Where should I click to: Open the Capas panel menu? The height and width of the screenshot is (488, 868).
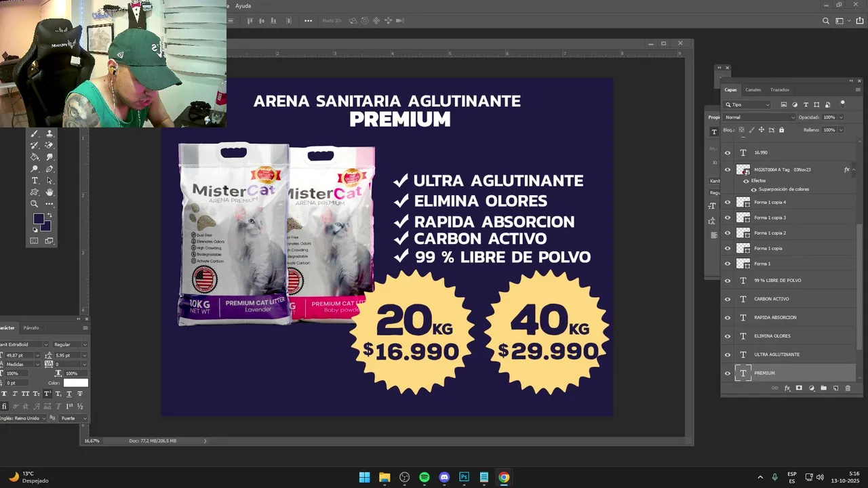click(858, 90)
